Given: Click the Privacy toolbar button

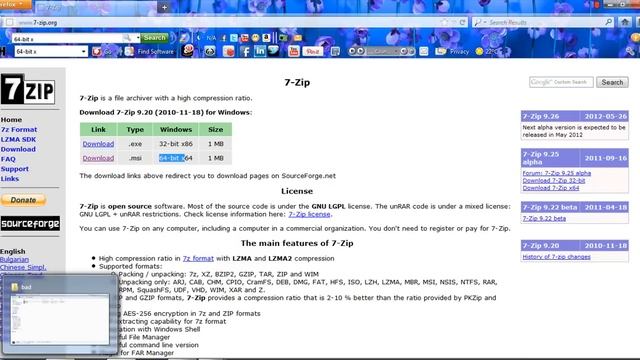Looking at the screenshot, I should [453, 51].
